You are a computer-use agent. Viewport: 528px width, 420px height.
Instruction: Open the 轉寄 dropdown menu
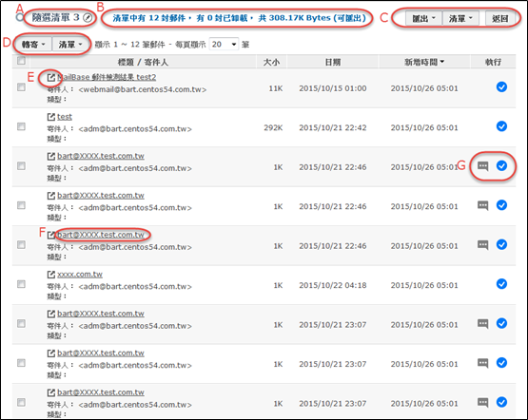click(33, 44)
